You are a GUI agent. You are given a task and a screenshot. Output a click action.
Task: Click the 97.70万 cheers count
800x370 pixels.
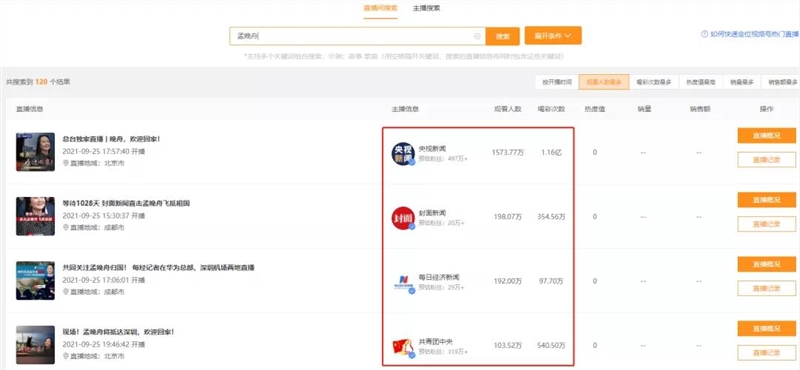click(x=552, y=281)
